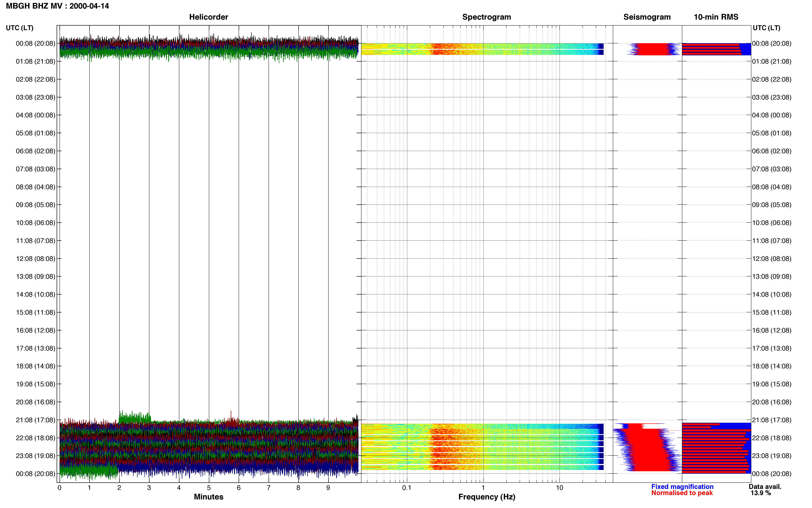
Task: Click the 'Minutes' axis title
Action: (x=209, y=497)
